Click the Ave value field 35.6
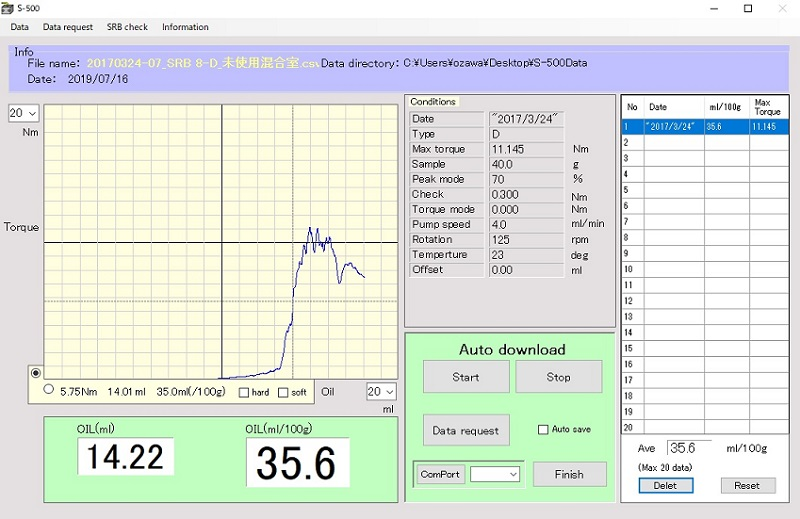The image size is (800, 519). pyautogui.click(x=689, y=448)
